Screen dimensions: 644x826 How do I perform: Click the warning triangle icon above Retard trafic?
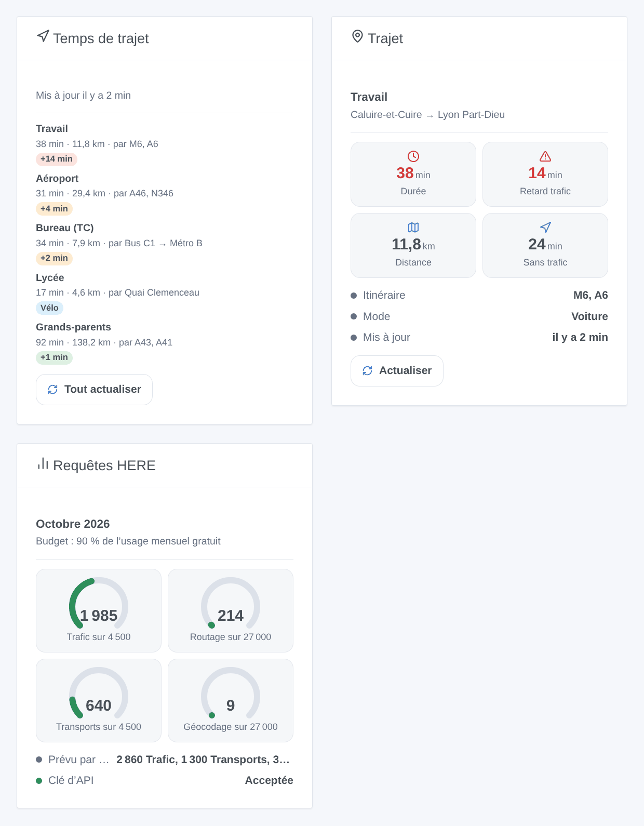point(545,156)
